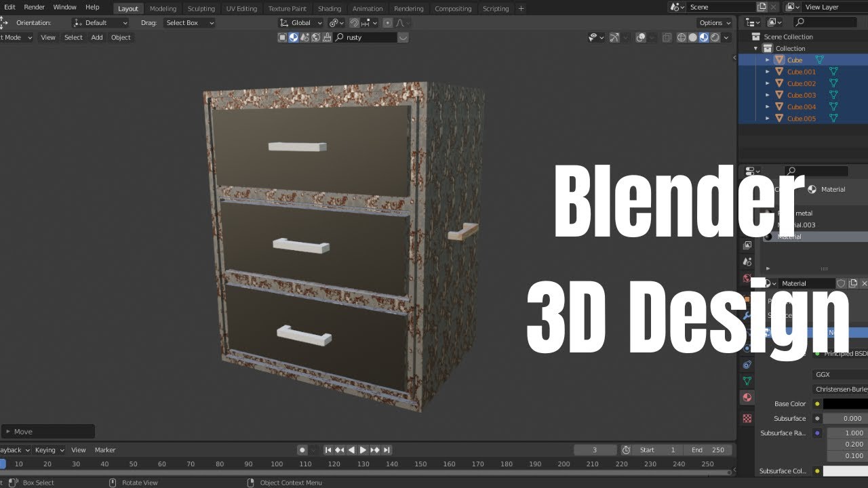Viewport: 868px width, 488px height.
Task: Switch to solid viewport shading
Action: pyautogui.click(x=692, y=37)
